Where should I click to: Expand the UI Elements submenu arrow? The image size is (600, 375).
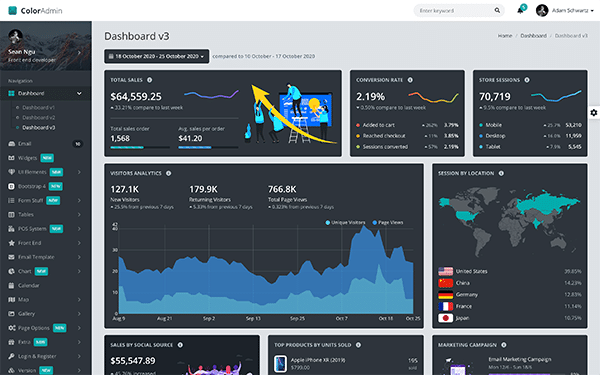pos(79,172)
